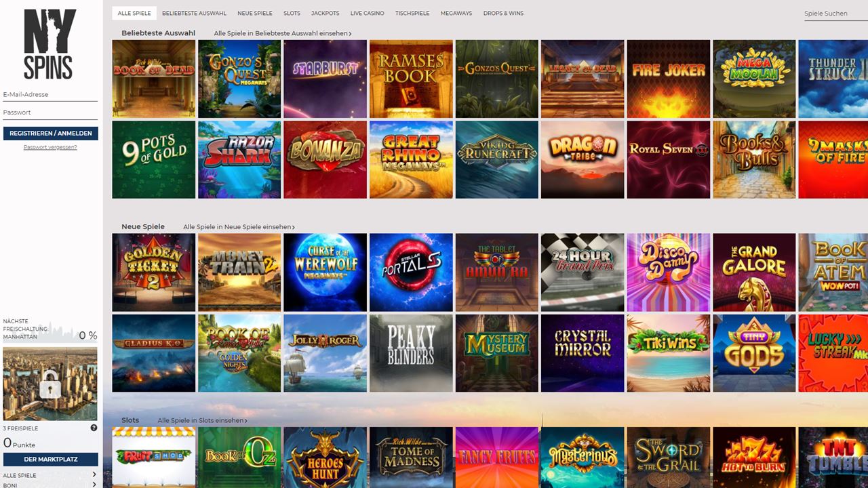
Task: Switch to the Live Casino tab
Action: [x=367, y=13]
